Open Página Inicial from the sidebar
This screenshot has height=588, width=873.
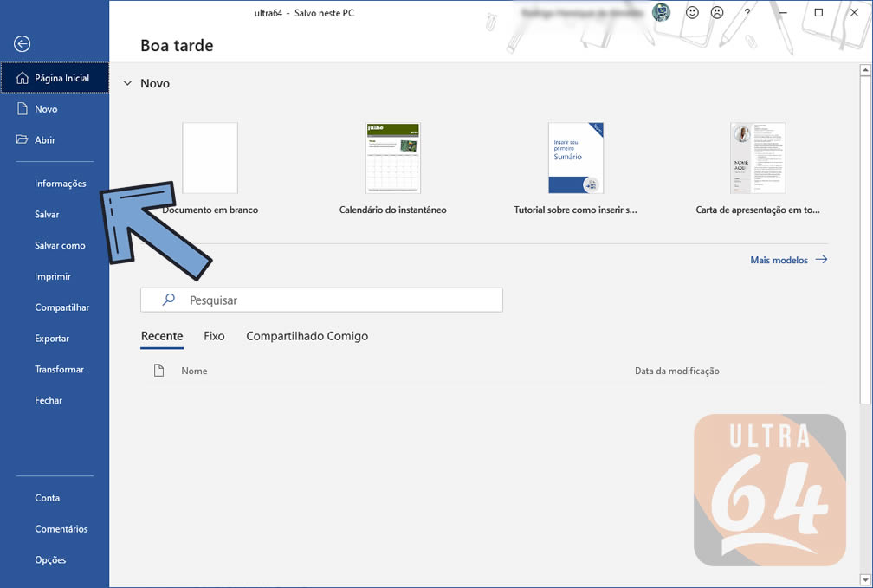tap(55, 78)
